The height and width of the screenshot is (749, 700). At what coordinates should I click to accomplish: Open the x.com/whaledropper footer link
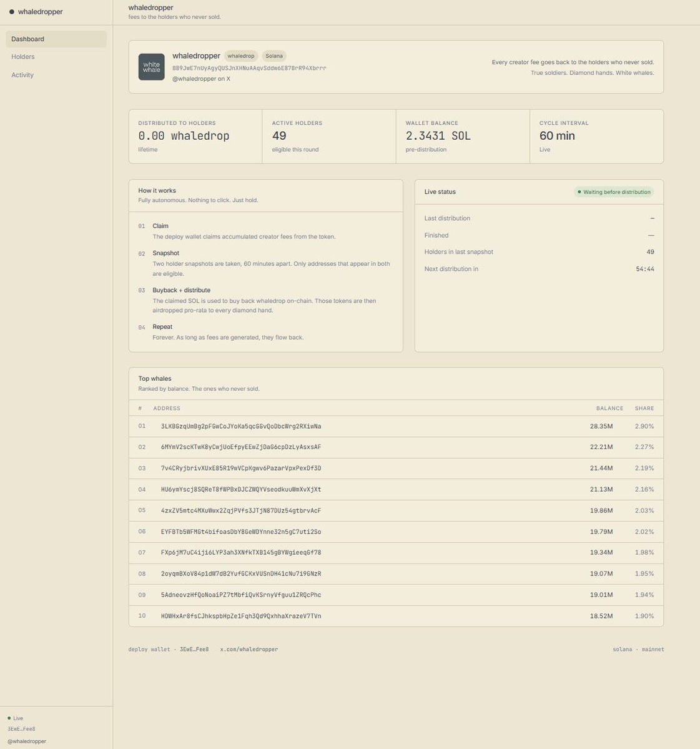click(x=249, y=649)
